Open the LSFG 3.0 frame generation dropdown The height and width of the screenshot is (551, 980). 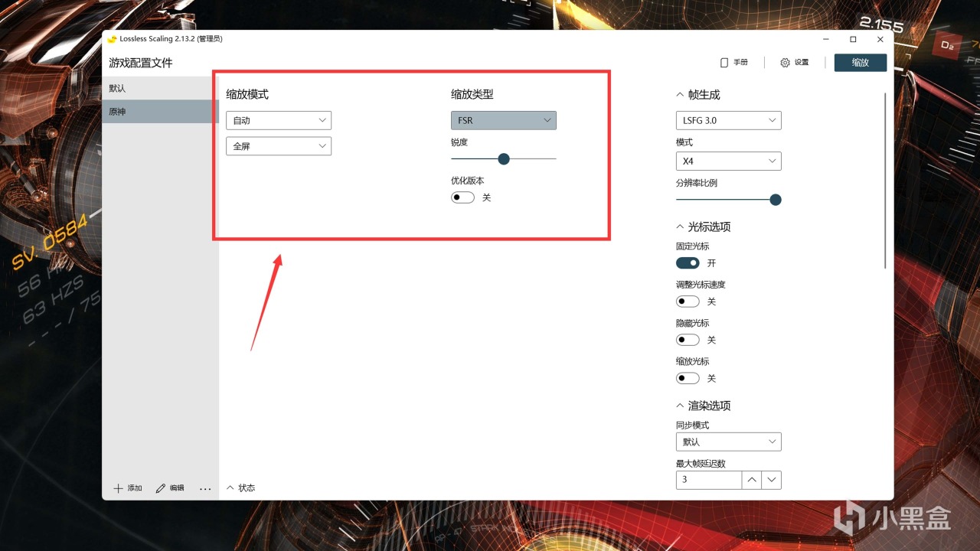[728, 120]
